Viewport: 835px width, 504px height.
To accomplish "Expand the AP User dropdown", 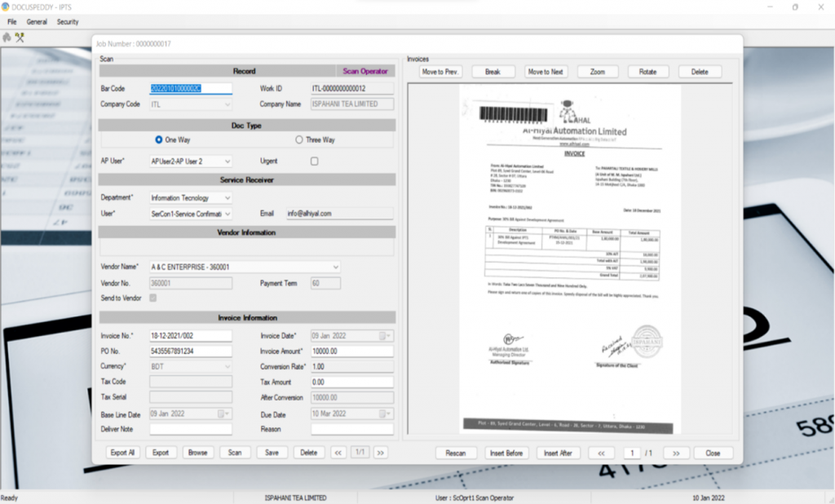I will click(227, 161).
